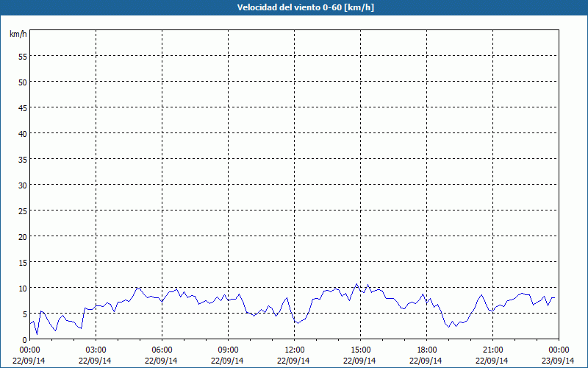Click the 06:00 time axis label
The height and width of the screenshot is (368, 588).
[x=162, y=350]
